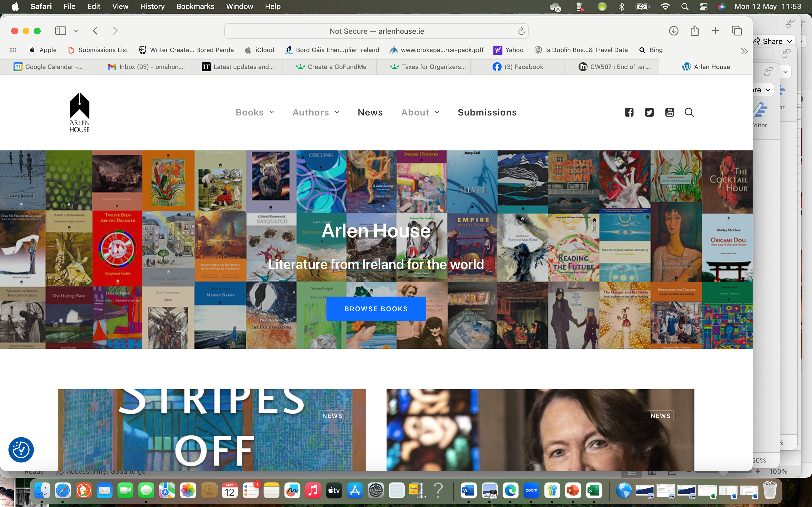
Task: Click the site search magnifier icon
Action: 689,112
